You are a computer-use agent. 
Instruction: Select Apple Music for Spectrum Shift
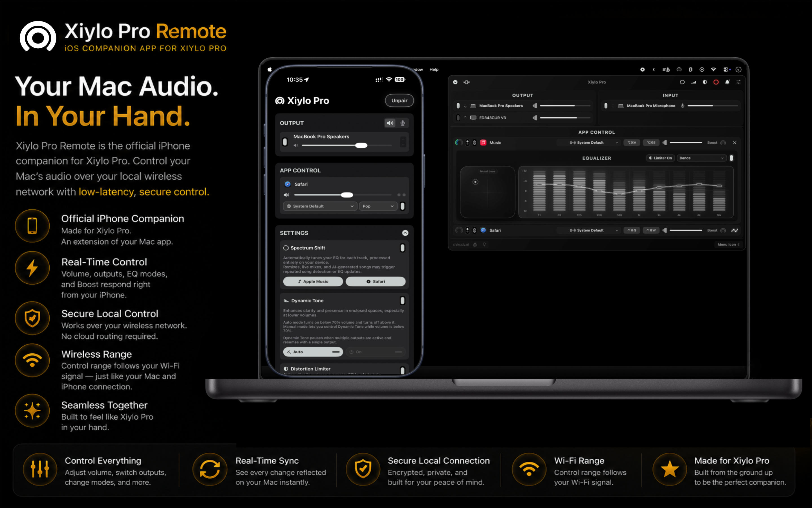[x=313, y=282]
